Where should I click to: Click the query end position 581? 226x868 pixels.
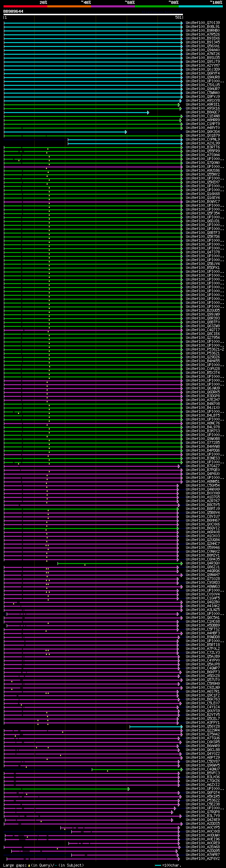tap(178, 17)
